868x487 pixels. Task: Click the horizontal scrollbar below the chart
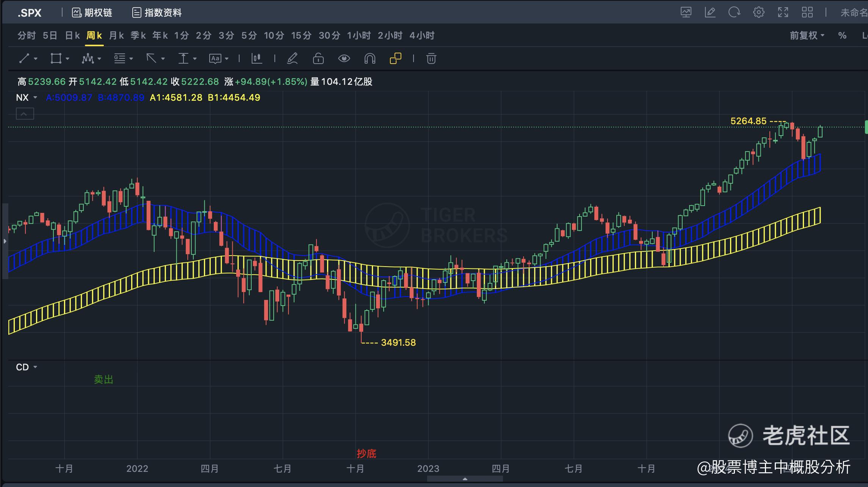point(464,478)
